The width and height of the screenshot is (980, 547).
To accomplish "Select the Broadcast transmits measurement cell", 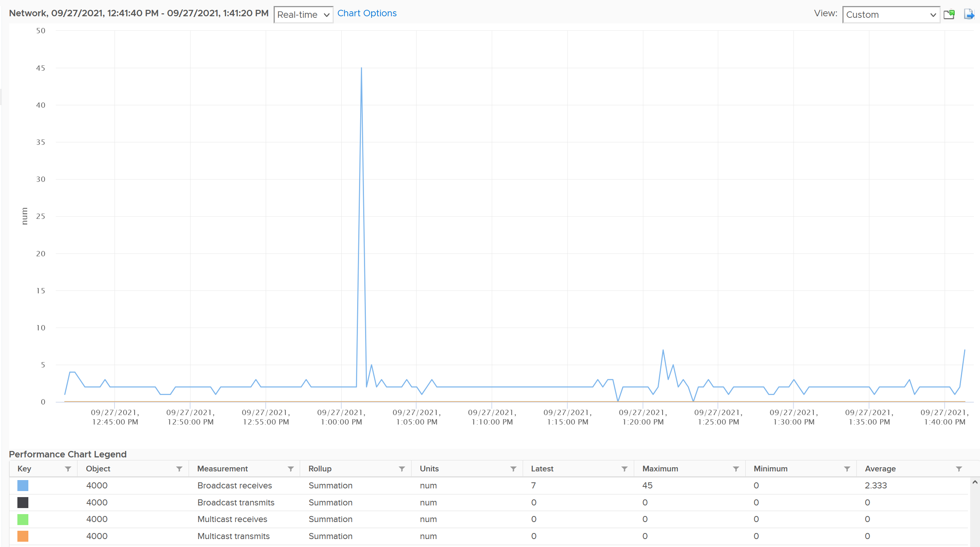I will click(236, 502).
